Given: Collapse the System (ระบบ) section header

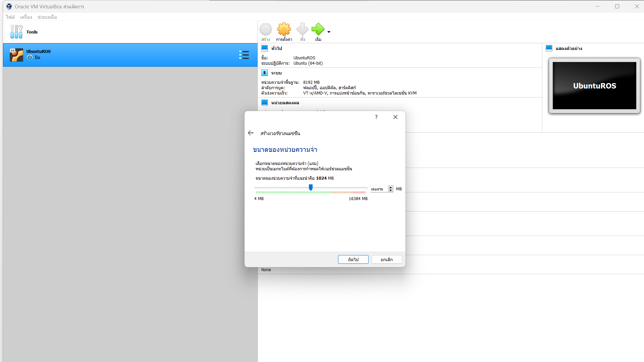Looking at the screenshot, I should pos(276,73).
